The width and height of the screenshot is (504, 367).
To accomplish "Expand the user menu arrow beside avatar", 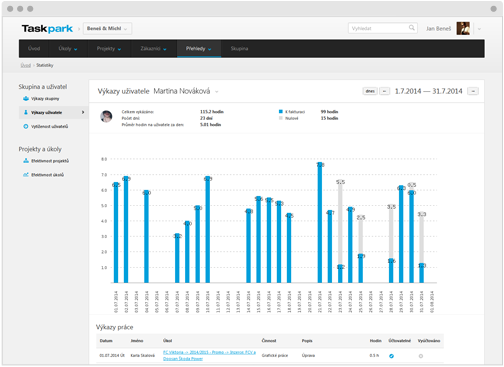I will coord(479,29).
